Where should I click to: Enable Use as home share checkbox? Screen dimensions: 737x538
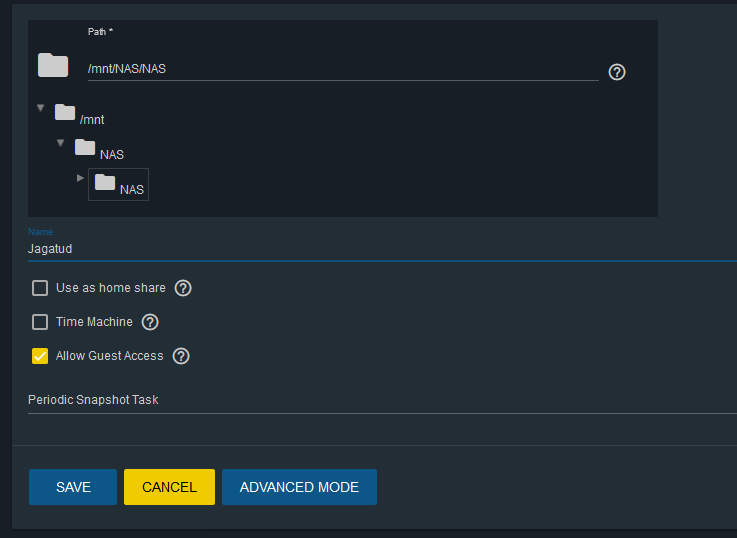pyautogui.click(x=40, y=288)
